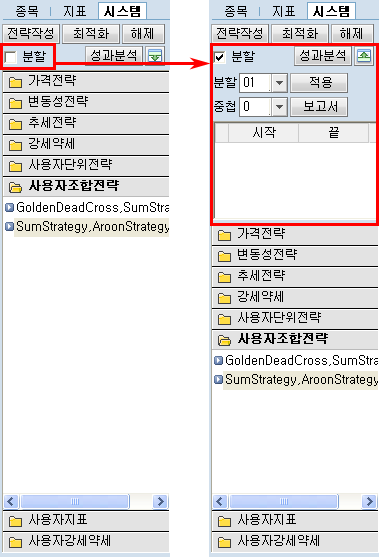Select GoldenDeadCross,SumStra strategy in right panel
The width and height of the screenshot is (379, 557).
point(301,361)
